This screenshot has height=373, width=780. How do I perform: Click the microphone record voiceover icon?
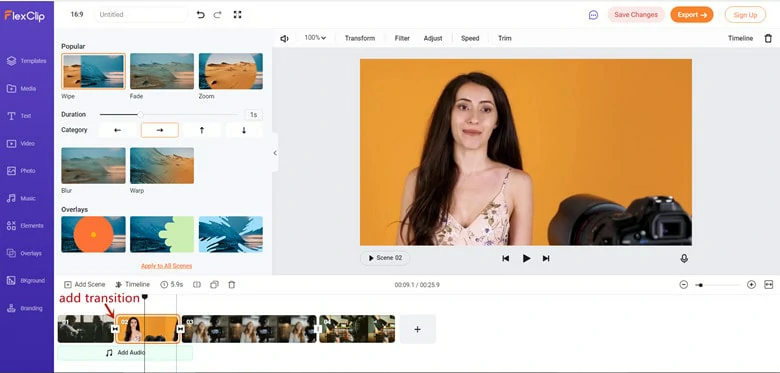(684, 259)
